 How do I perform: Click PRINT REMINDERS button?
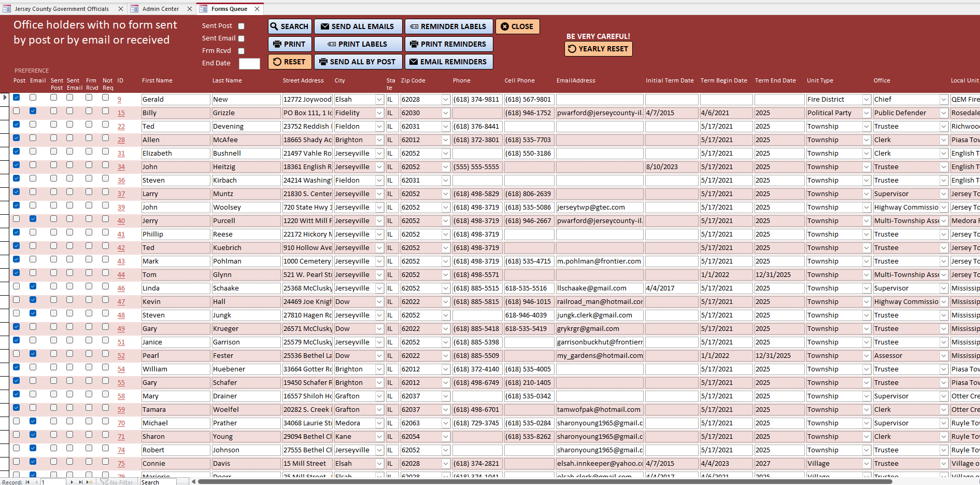[x=449, y=44]
